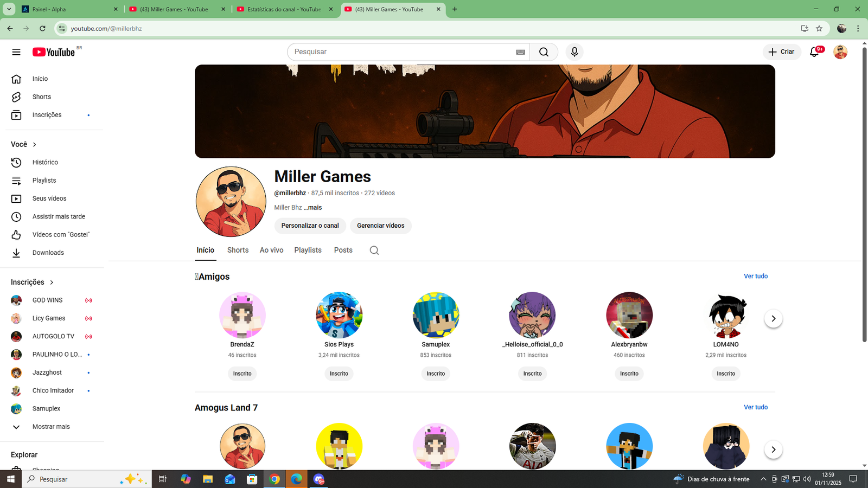This screenshot has width=868, height=488.
Task: Search within channel using magnifier icon
Action: [374, 250]
